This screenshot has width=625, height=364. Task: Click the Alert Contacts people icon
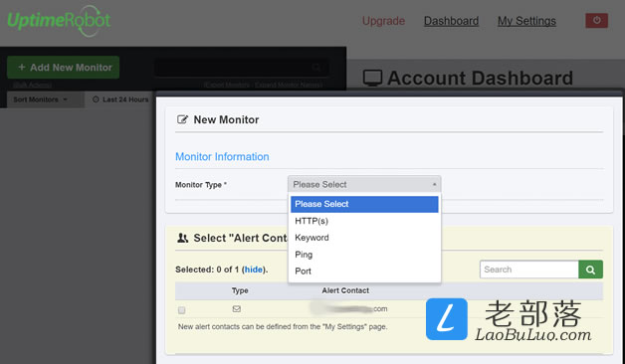pos(182,238)
